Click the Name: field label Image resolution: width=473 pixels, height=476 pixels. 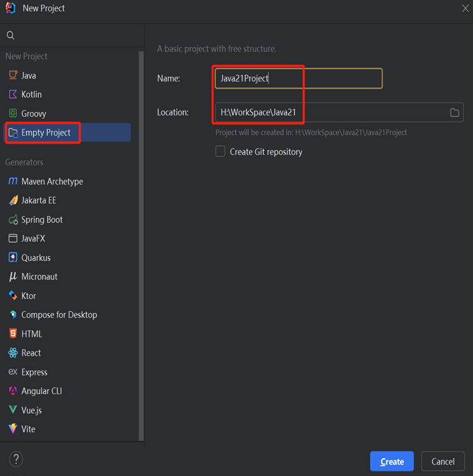168,78
